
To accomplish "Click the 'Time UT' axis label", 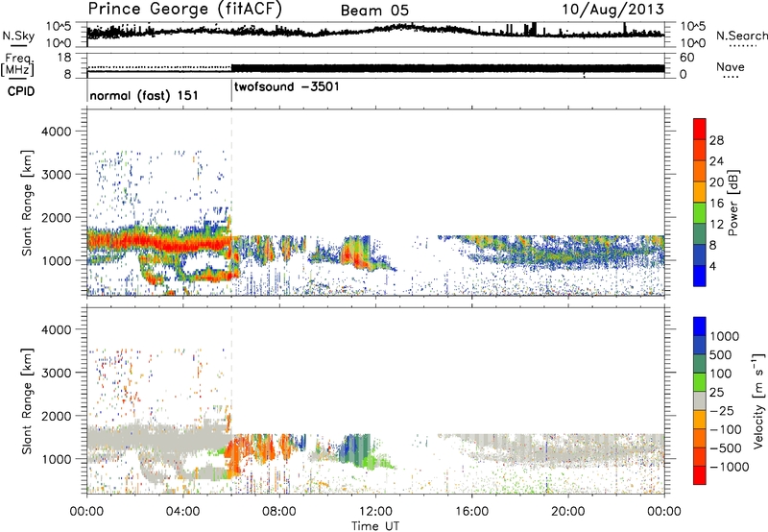I will (375, 526).
